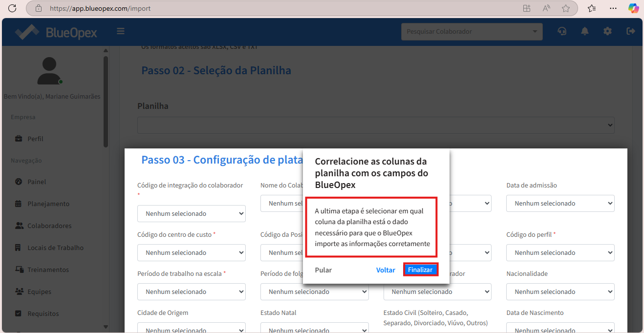Screen dimensions: 644x333
Task: Click the browser address bar URL
Action: [100, 8]
